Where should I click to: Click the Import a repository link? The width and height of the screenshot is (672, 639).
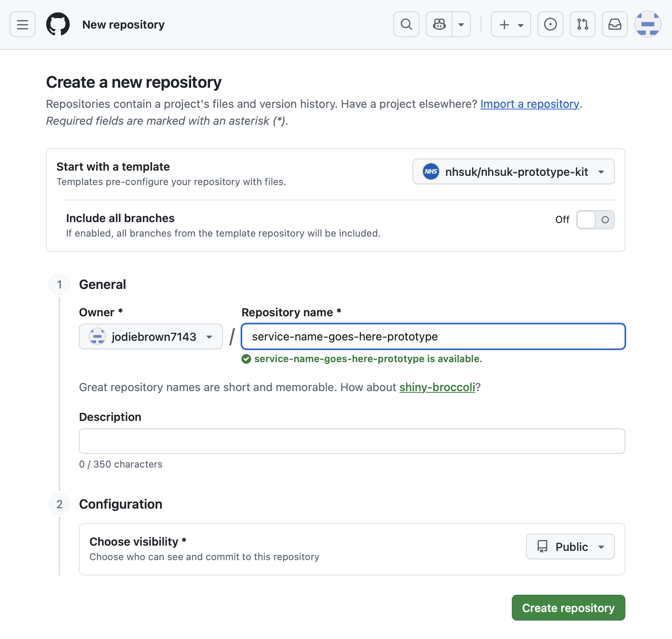point(530,104)
